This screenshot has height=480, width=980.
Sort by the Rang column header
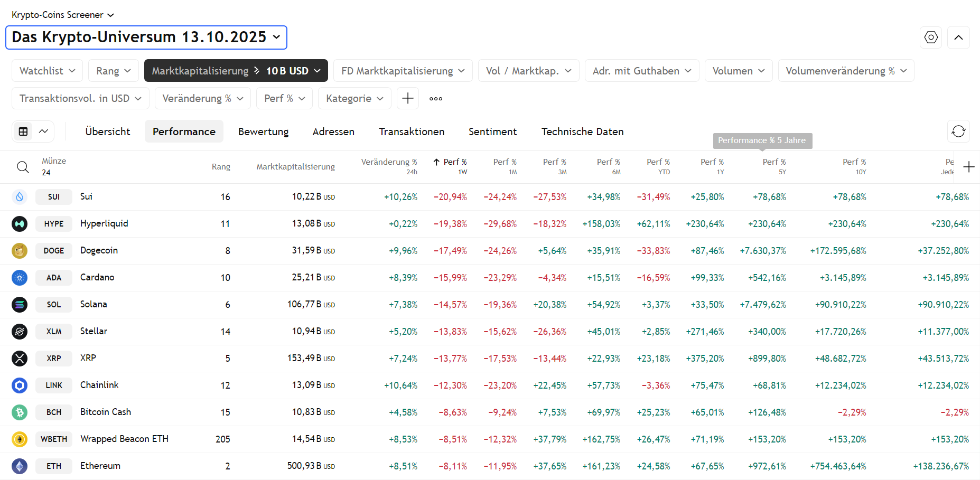click(x=221, y=167)
